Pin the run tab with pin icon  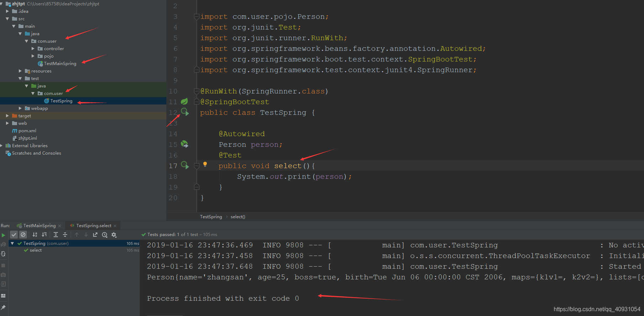[x=3, y=307]
